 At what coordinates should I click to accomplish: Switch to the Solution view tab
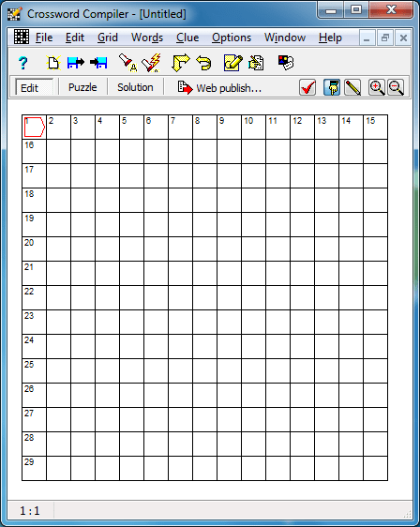coord(135,88)
